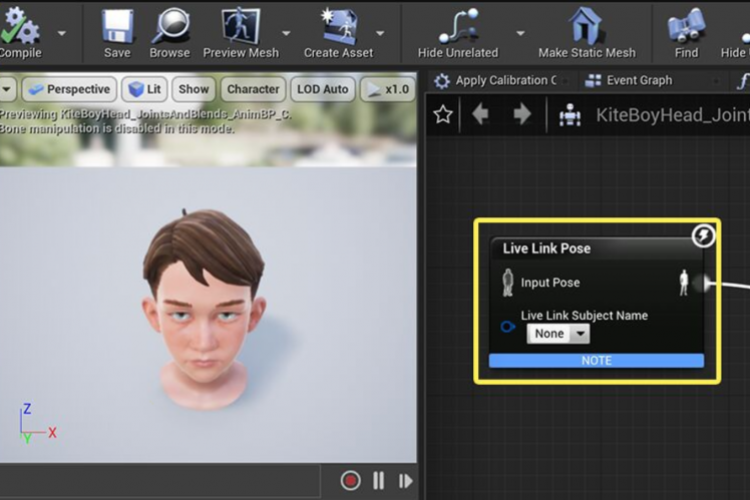
Task: Click the Create Asset icon
Action: [x=338, y=27]
